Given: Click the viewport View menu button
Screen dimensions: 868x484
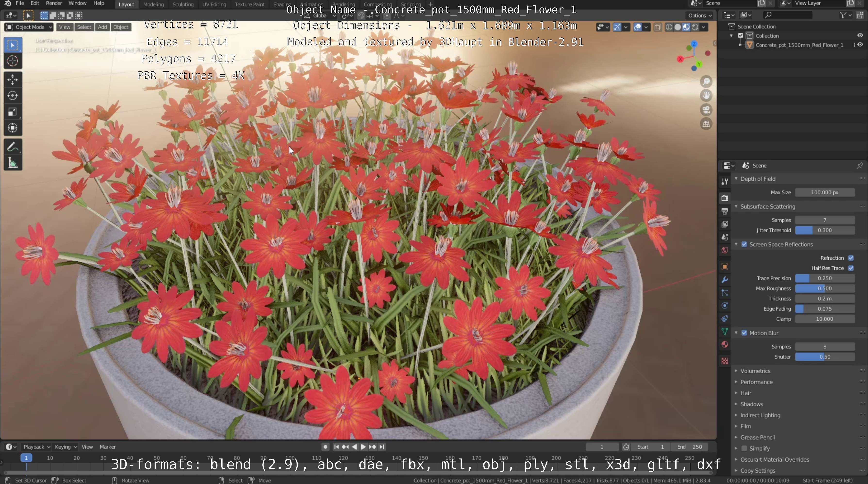Looking at the screenshot, I should [x=64, y=27].
